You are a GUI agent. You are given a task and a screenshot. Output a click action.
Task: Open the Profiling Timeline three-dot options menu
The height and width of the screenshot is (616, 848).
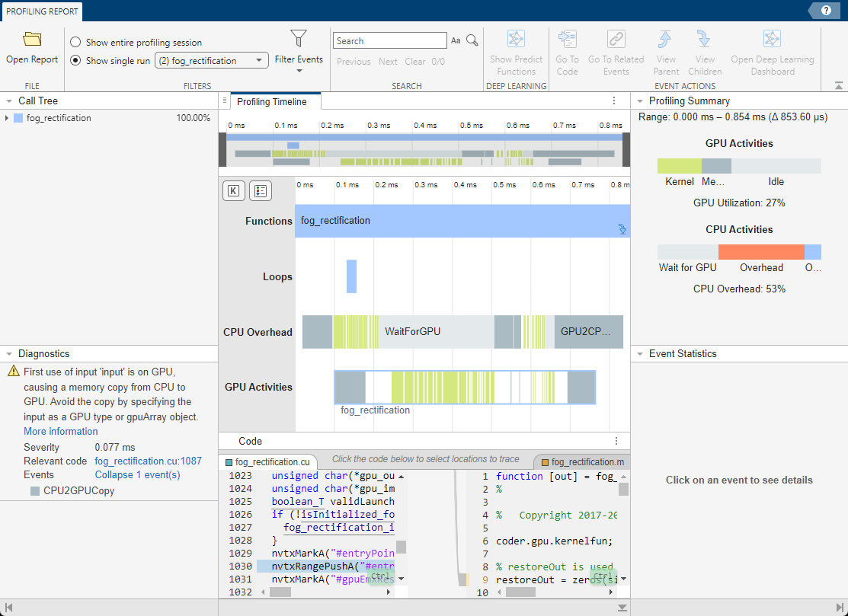pyautogui.click(x=614, y=101)
